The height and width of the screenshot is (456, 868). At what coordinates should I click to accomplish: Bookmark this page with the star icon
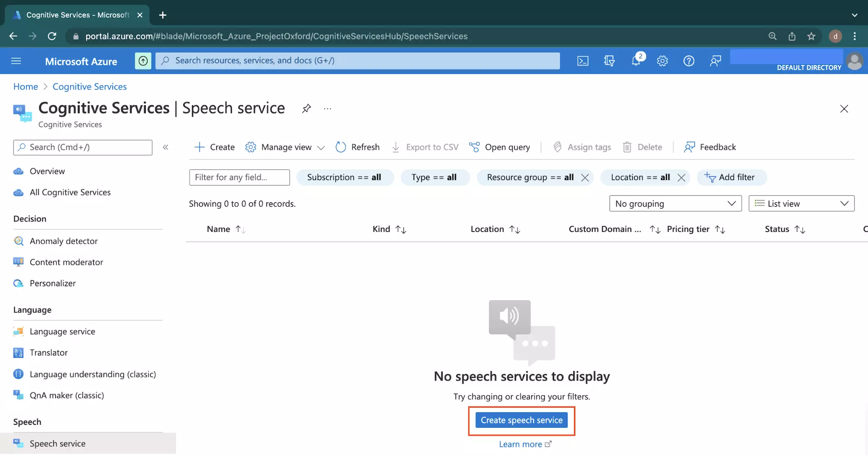(x=811, y=36)
